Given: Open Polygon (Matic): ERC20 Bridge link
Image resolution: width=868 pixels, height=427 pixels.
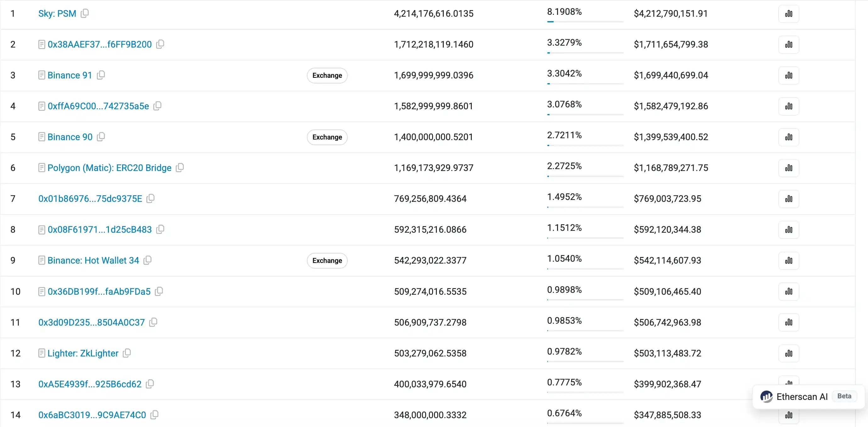Looking at the screenshot, I should click(x=110, y=168).
